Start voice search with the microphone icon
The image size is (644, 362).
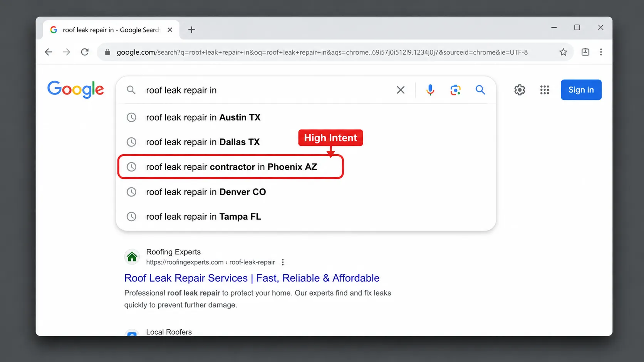[430, 90]
